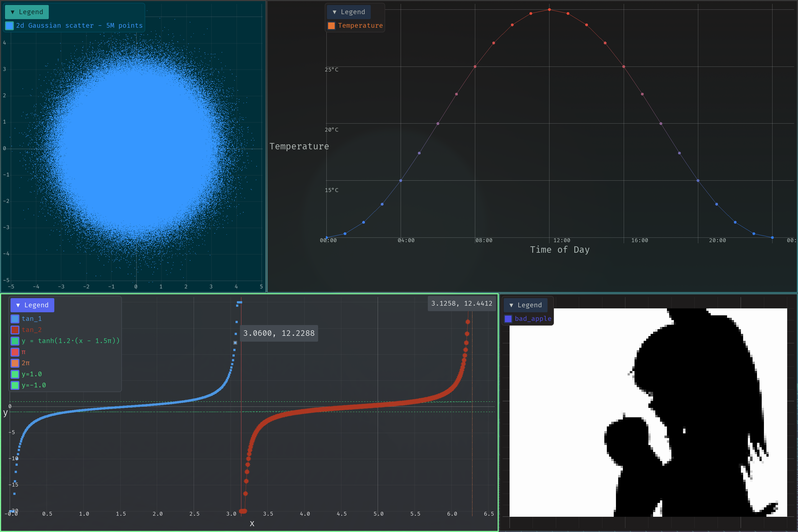Collapse the tan plot legend
The width and height of the screenshot is (798, 532).
pos(32,305)
